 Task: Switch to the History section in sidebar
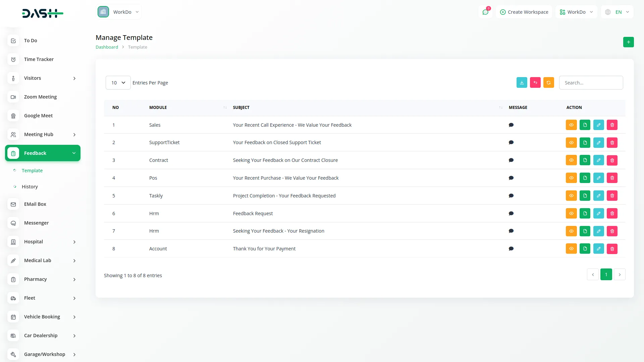click(30, 187)
